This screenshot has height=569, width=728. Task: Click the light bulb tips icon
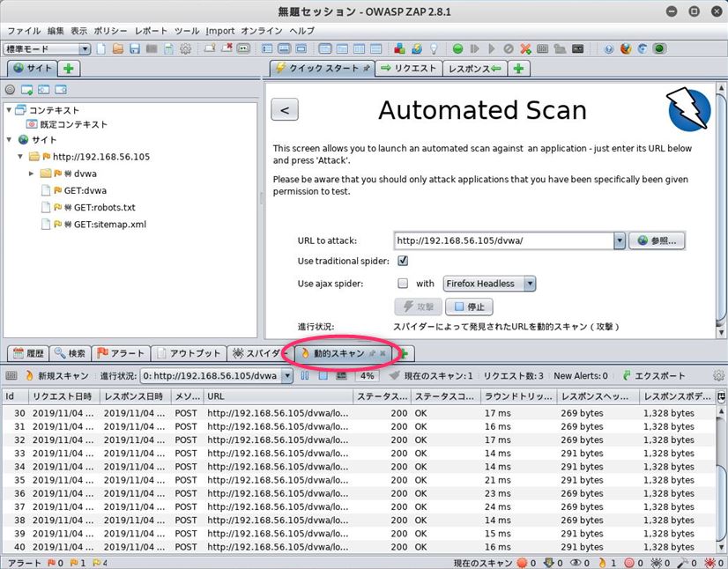[x=433, y=48]
